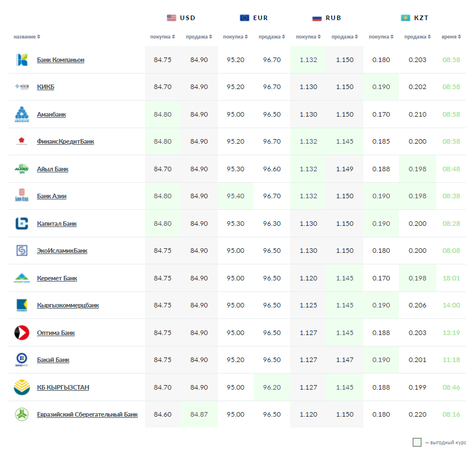Open the Керемет Банк link
The image size is (476, 450).
click(57, 278)
